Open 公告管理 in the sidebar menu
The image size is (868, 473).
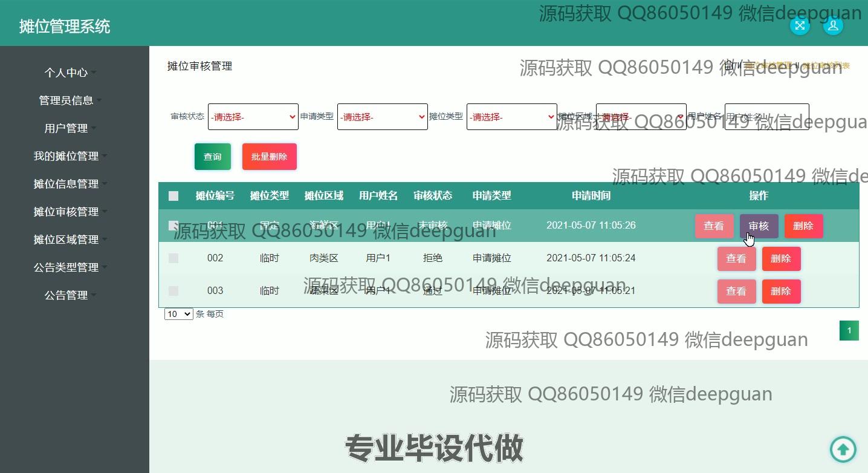66,295
